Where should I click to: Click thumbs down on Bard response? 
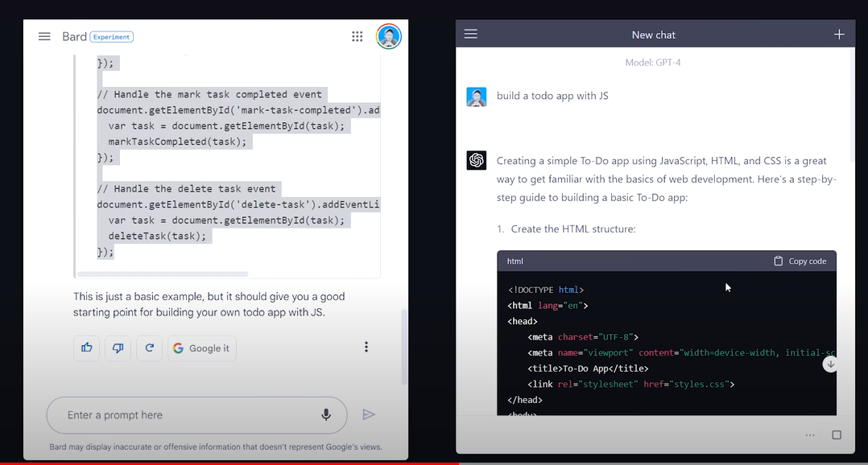point(118,348)
